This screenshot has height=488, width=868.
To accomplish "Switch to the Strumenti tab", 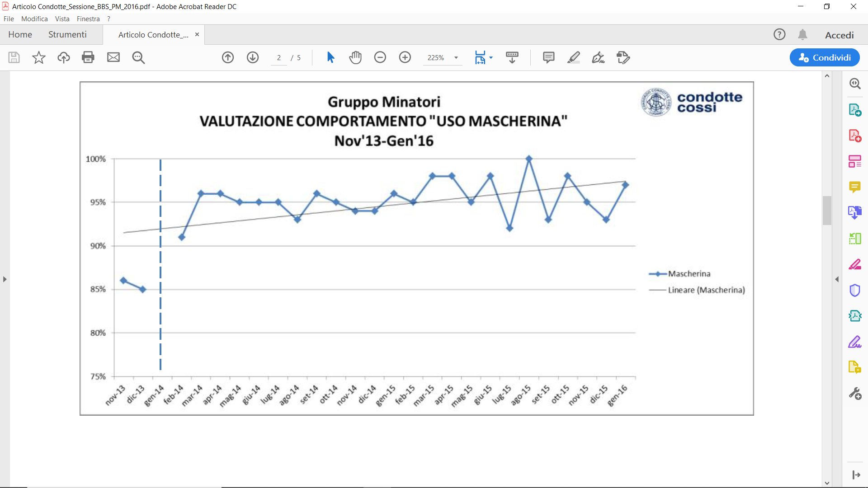I will click(x=67, y=35).
